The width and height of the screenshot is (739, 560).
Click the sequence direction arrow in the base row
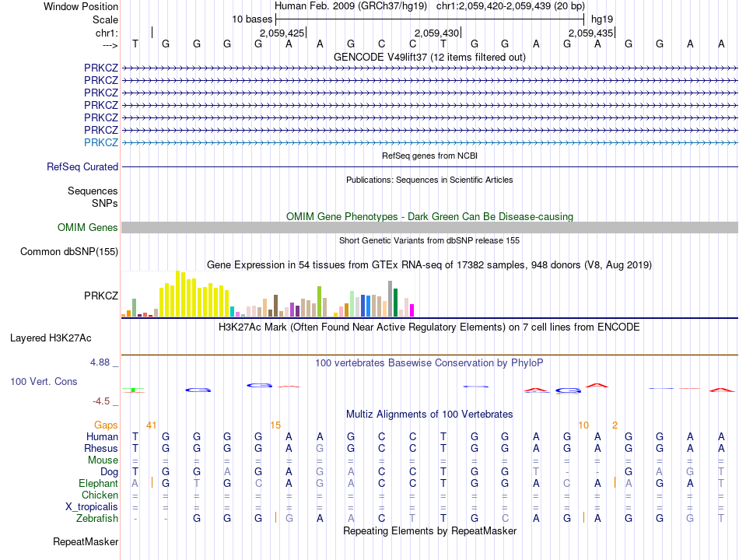(x=110, y=45)
